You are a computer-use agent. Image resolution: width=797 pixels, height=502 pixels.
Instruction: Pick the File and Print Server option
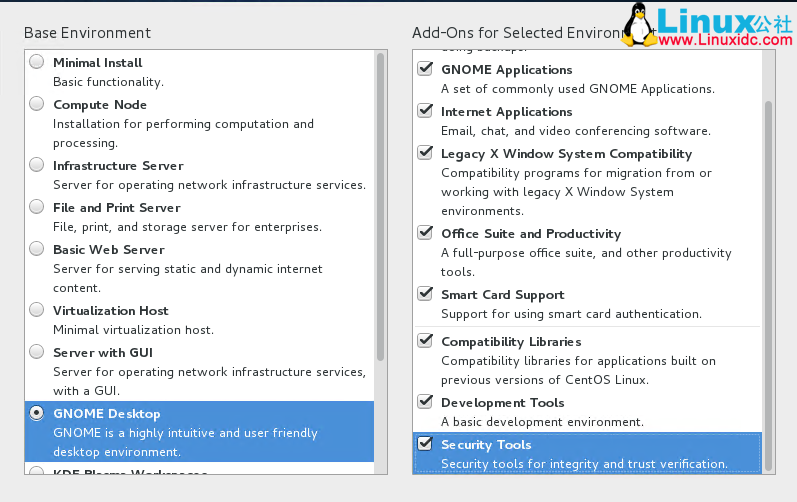(37, 207)
